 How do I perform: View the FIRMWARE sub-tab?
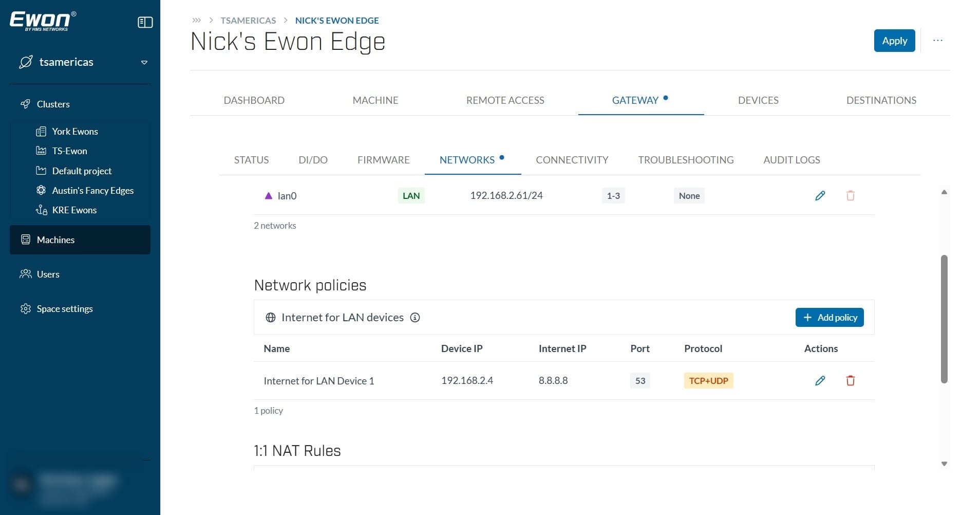(x=384, y=160)
